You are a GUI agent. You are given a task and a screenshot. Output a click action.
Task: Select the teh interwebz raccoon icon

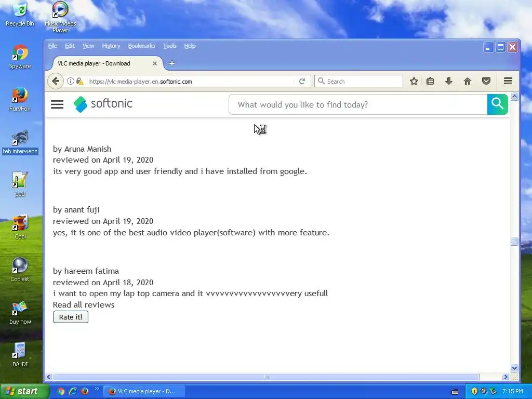(20, 142)
